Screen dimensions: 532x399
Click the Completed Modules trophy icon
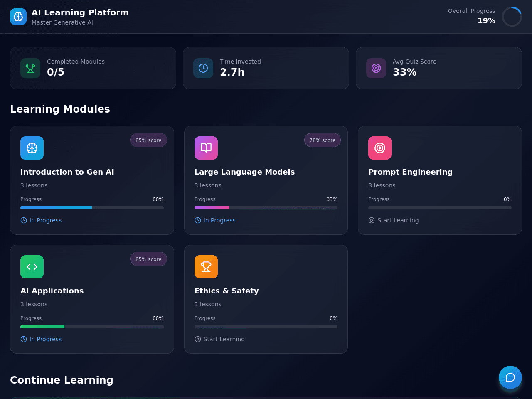30,68
